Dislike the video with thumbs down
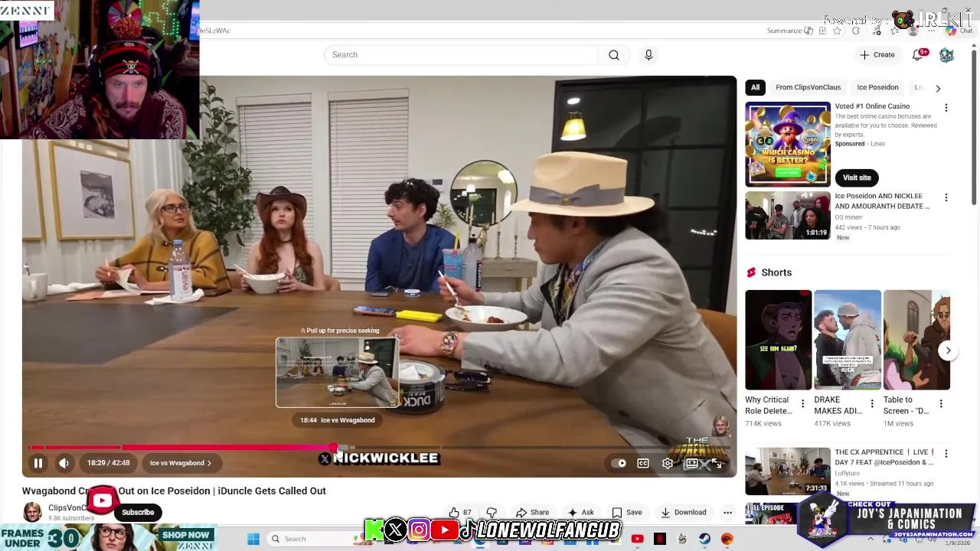980x551 pixels. tap(492, 512)
